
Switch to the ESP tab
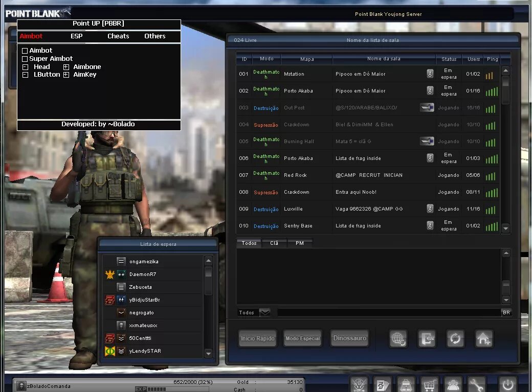[77, 36]
